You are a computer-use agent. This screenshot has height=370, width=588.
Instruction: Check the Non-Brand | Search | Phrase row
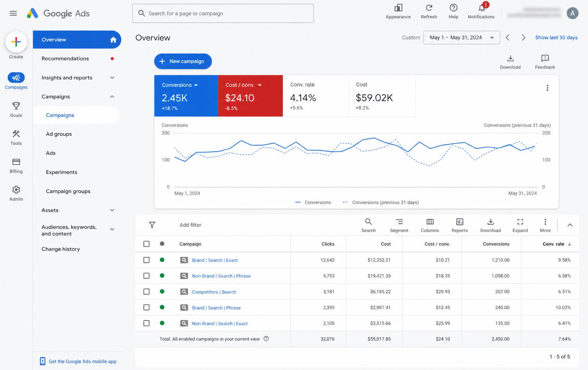click(147, 276)
